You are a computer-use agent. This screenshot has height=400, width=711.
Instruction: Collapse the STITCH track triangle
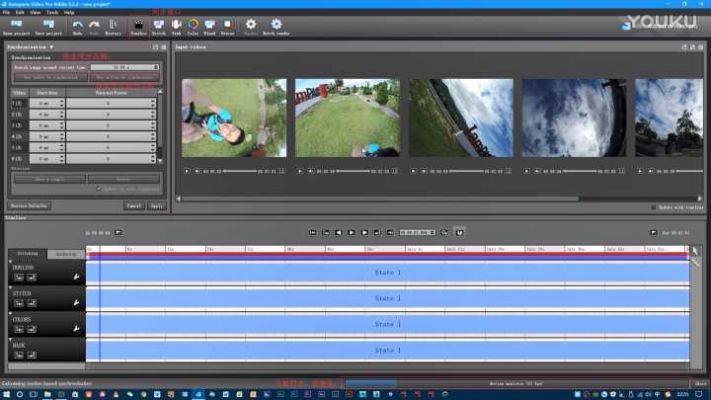pyautogui.click(x=11, y=288)
